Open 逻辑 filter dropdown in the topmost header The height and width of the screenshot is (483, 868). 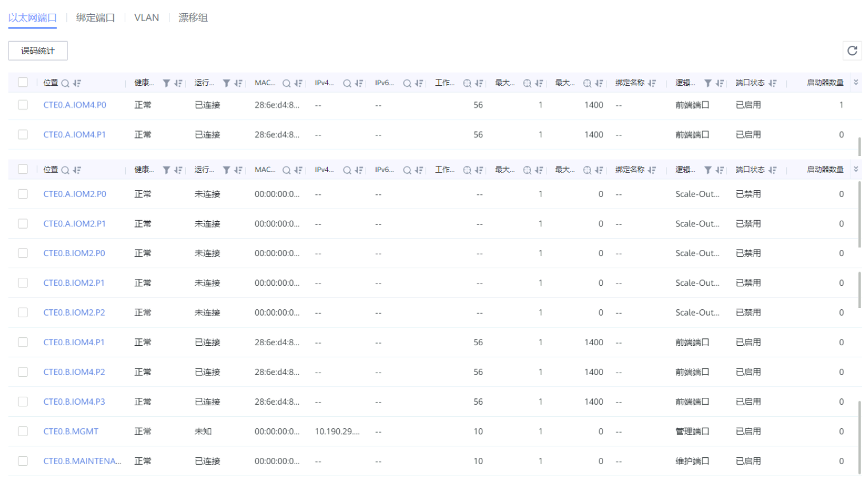tap(708, 83)
